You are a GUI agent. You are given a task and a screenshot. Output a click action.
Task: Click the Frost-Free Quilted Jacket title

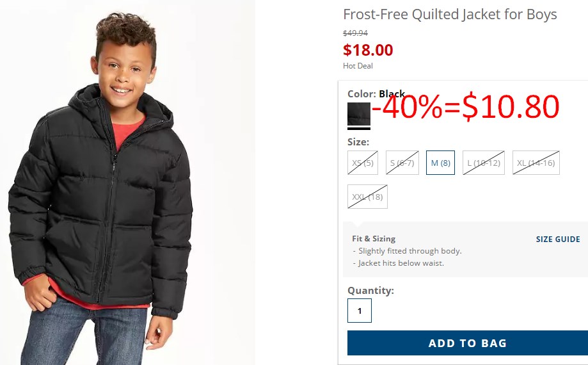(450, 15)
